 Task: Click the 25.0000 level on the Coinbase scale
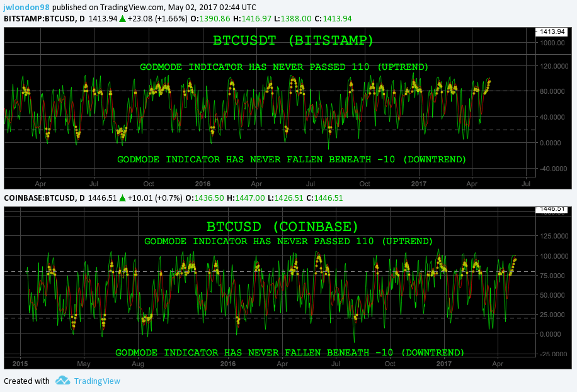[552, 315]
